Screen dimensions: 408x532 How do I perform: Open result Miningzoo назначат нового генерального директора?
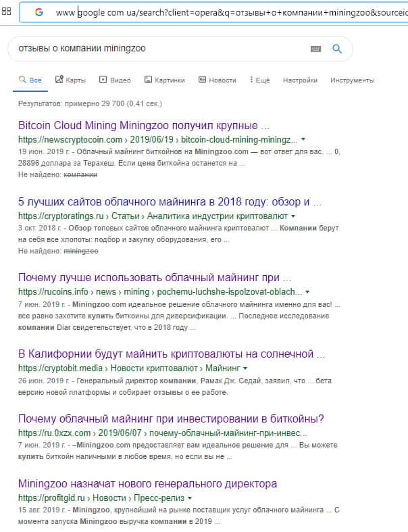pyautogui.click(x=147, y=483)
